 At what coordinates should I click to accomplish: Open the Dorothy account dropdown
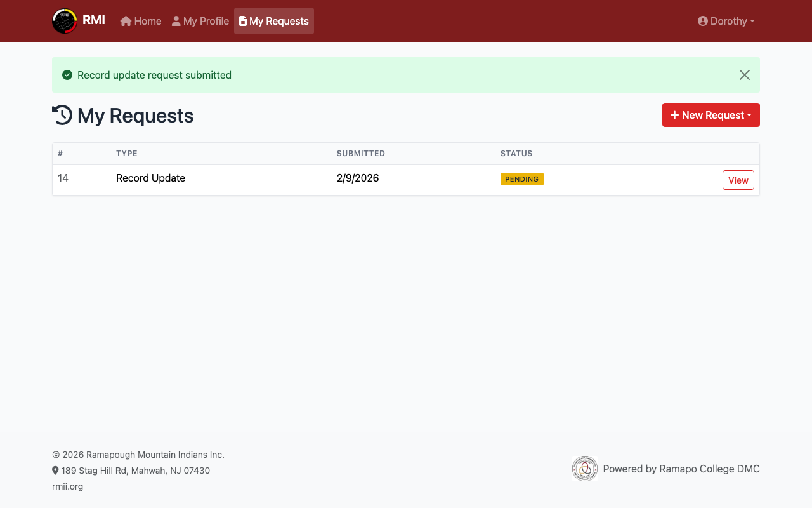[x=726, y=21]
